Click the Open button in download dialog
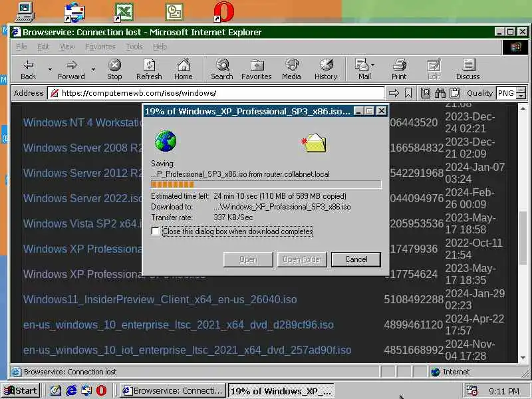 [x=248, y=259]
